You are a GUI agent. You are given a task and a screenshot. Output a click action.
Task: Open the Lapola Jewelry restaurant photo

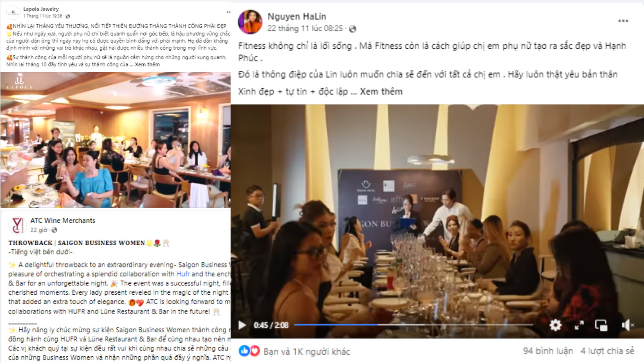(115, 139)
